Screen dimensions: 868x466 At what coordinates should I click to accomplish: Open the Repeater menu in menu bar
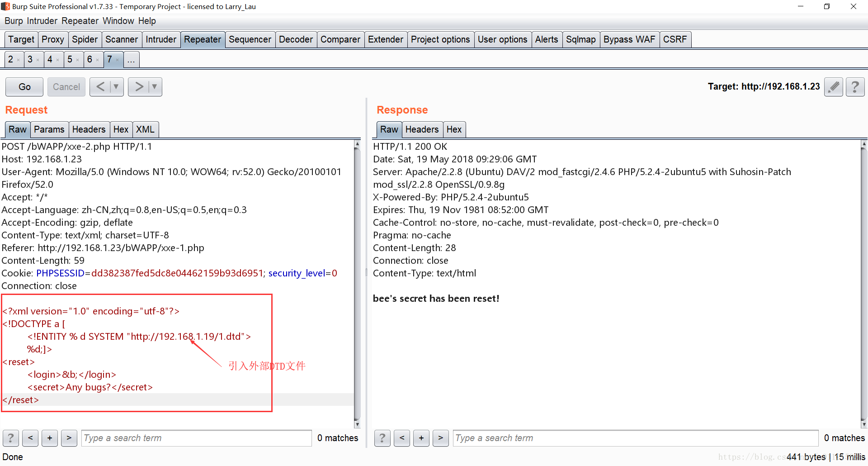tap(80, 21)
